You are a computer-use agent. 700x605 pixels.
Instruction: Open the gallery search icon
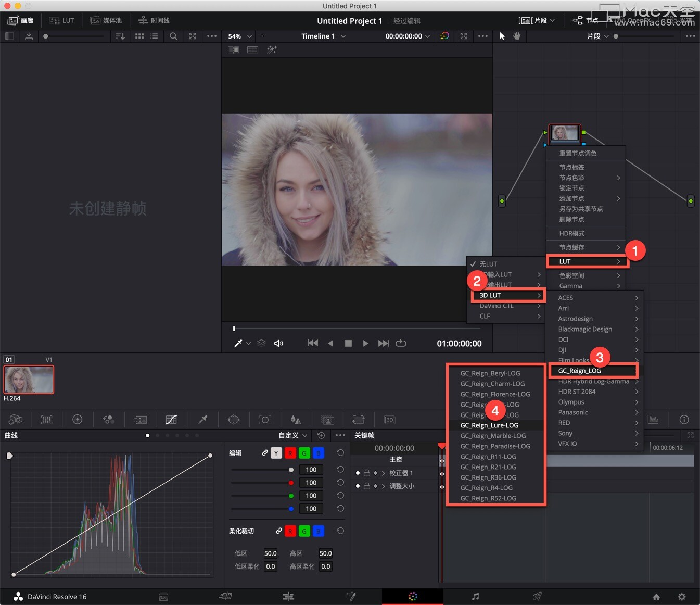coord(173,36)
